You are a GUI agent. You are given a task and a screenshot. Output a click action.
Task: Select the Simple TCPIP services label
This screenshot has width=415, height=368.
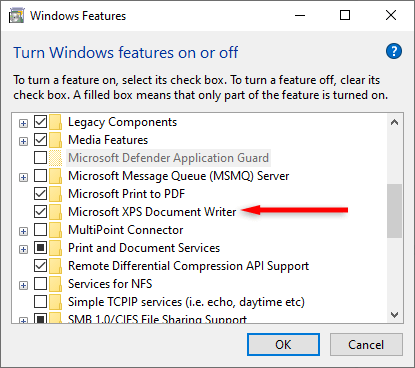click(x=186, y=302)
